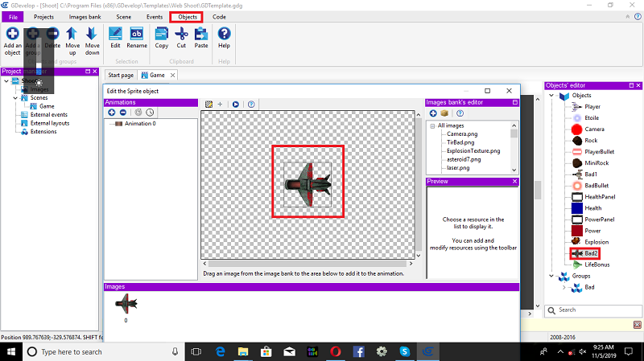Switch to the Code ribbon tab
The height and width of the screenshot is (361, 644).
(219, 17)
